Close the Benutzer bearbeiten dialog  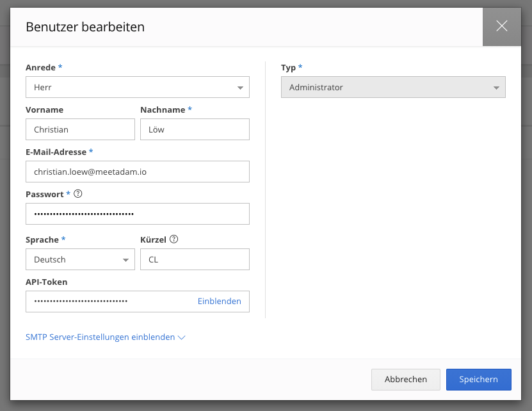tap(501, 26)
